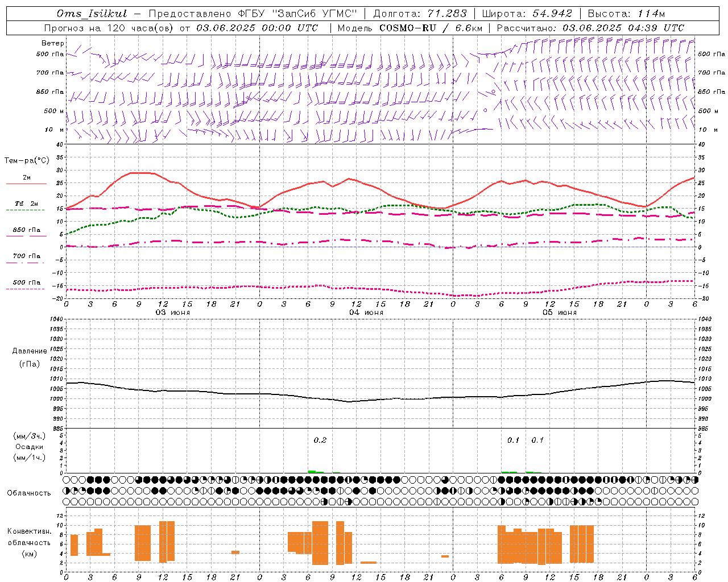Viewport: 728px width, 582px height.
Task: Click the Ветер wind panel label
Action: [x=53, y=43]
